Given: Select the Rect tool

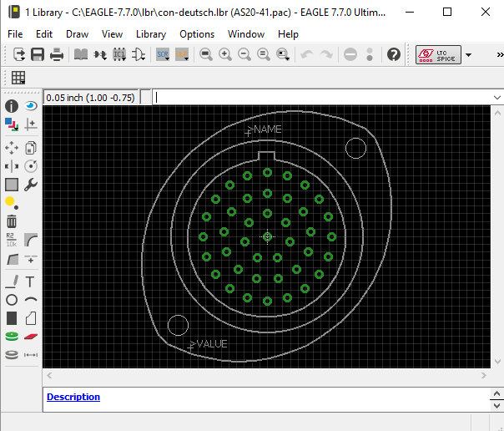Looking at the screenshot, I should pyautogui.click(x=12, y=318).
